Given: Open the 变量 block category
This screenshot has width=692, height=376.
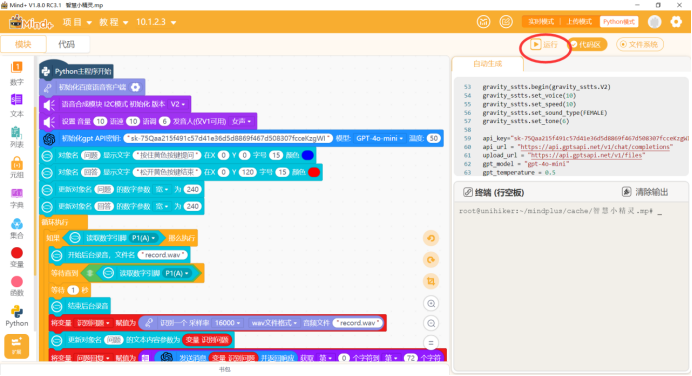Looking at the screenshot, I should coord(16,257).
